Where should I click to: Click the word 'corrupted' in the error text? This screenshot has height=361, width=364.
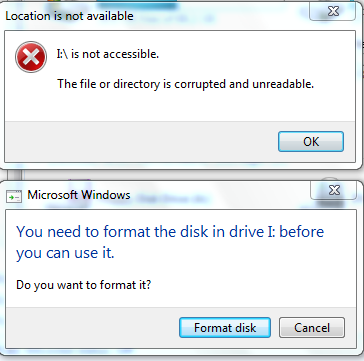pos(200,84)
